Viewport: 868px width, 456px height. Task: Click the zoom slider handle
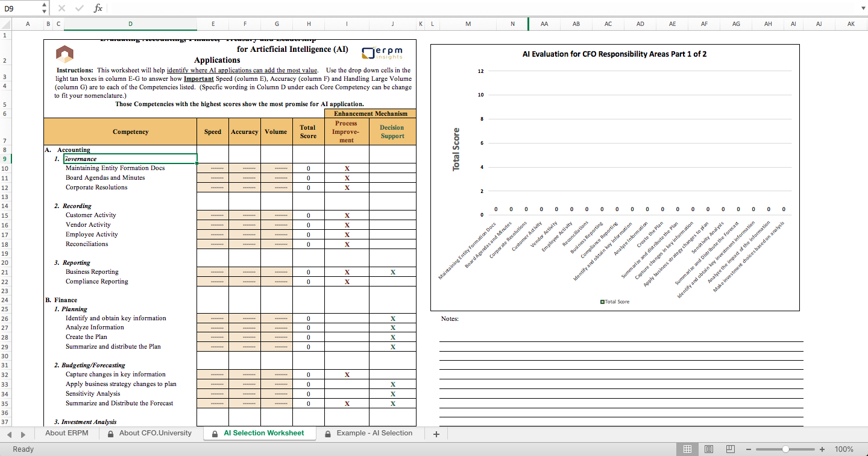785,449
